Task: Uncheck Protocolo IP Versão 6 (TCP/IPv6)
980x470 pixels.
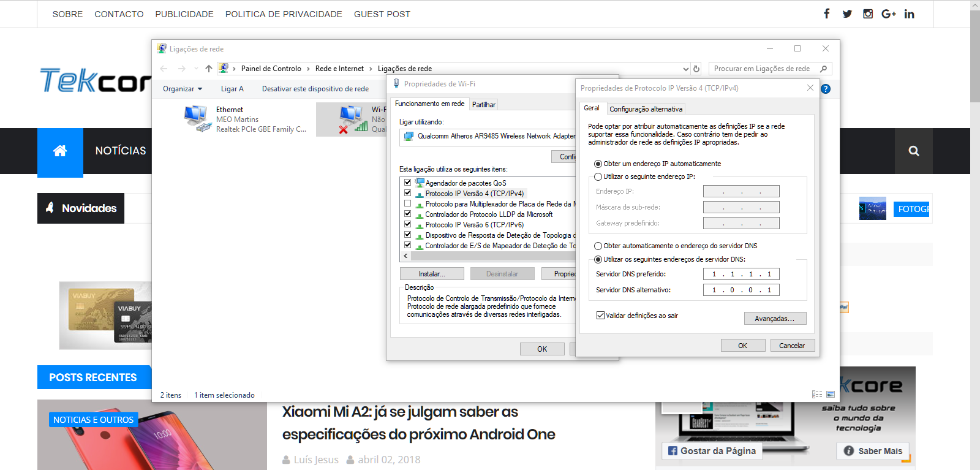Action: (407, 224)
